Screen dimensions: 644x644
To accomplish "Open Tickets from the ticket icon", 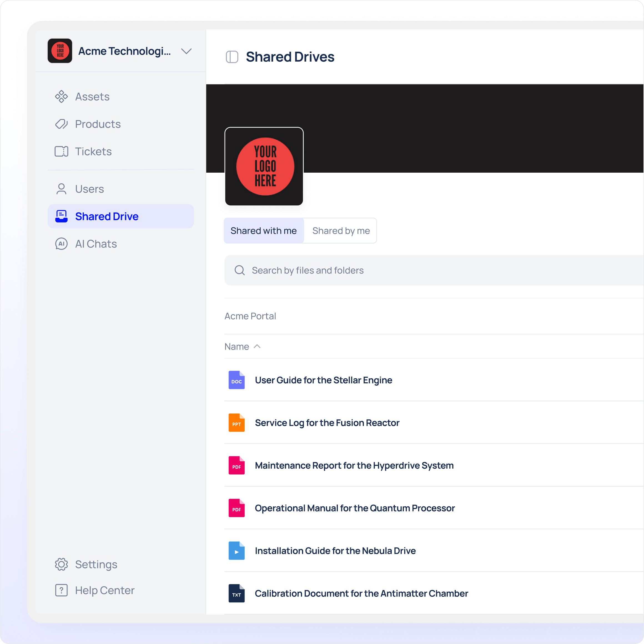I will click(x=61, y=151).
